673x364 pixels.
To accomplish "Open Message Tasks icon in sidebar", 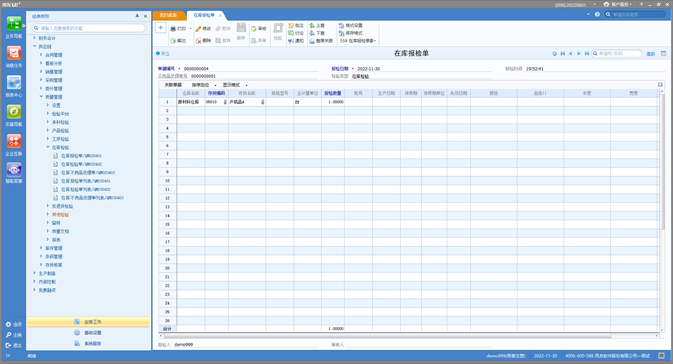I will point(14,54).
